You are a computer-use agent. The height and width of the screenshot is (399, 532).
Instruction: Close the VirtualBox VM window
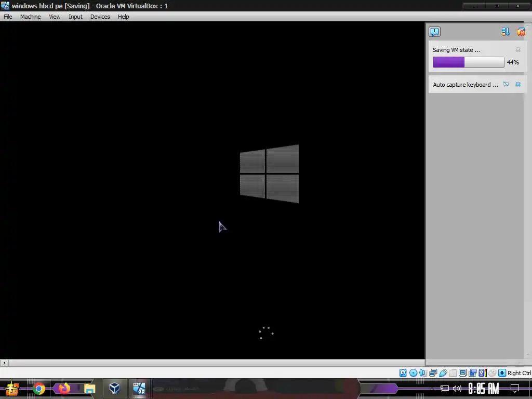coord(518,6)
